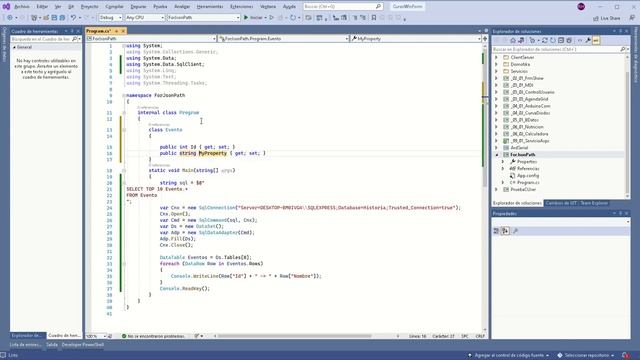The width and height of the screenshot is (640, 360).
Task: Select Program.cs in Solution Explorer
Action: (528, 182)
